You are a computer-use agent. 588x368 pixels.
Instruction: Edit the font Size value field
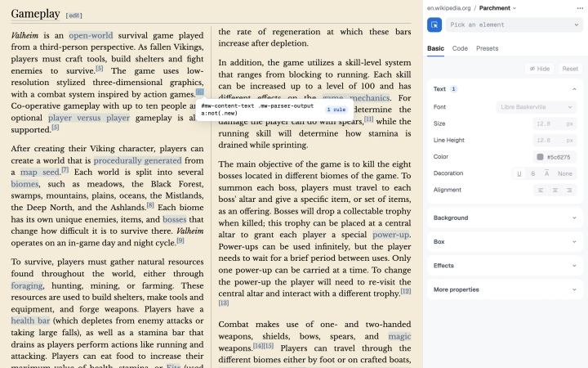click(555, 123)
